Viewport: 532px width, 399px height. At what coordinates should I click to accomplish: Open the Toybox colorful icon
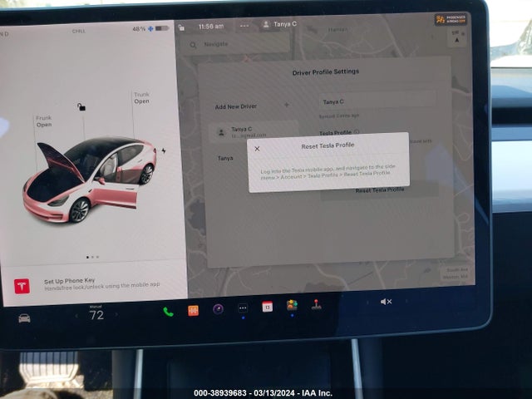292,305
